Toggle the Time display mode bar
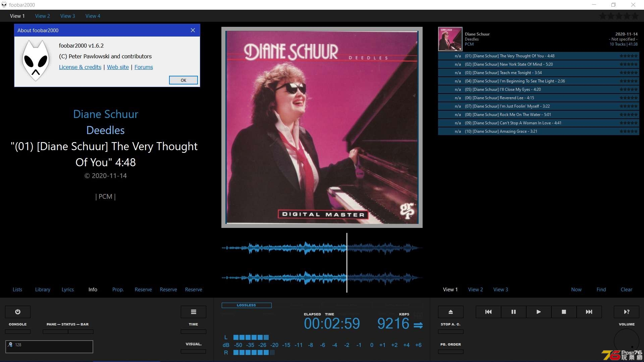The height and width of the screenshot is (362, 644). click(x=194, y=331)
